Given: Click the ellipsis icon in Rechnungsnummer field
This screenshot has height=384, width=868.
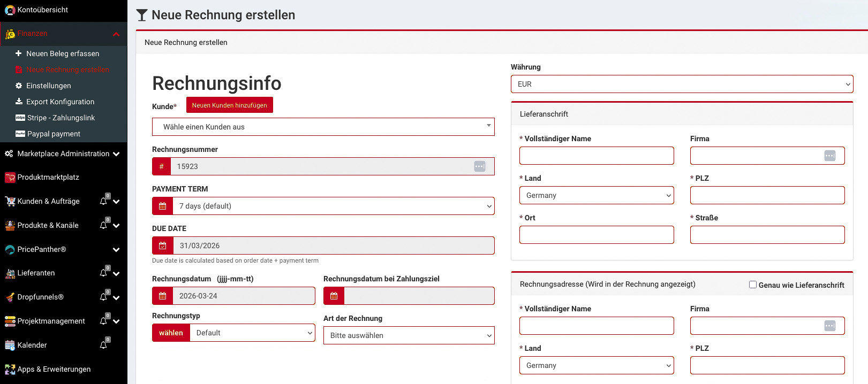Looking at the screenshot, I should (x=480, y=166).
